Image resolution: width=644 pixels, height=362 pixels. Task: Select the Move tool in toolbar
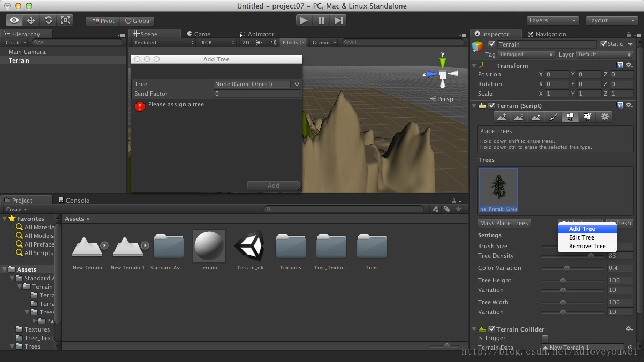pos(31,20)
